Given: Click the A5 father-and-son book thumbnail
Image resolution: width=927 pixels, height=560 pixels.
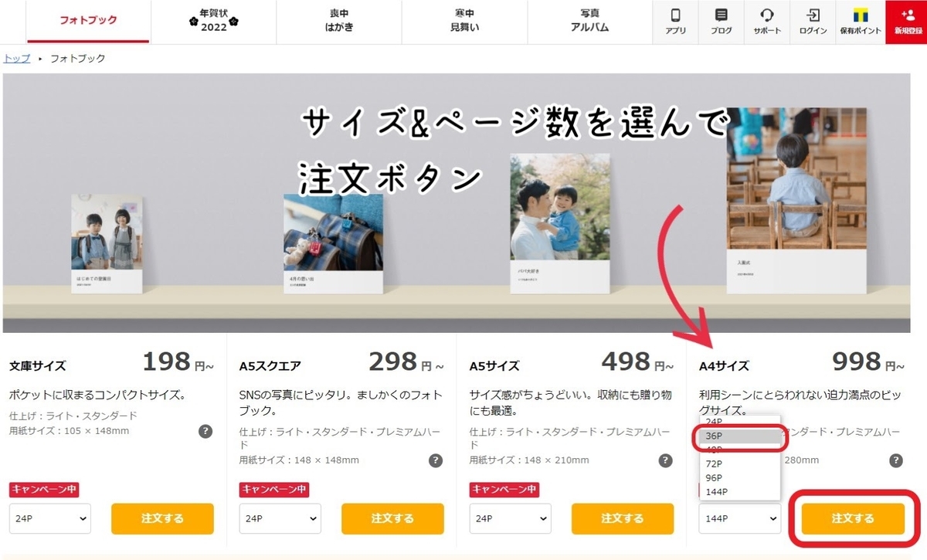Looking at the screenshot, I should pyautogui.click(x=559, y=224).
